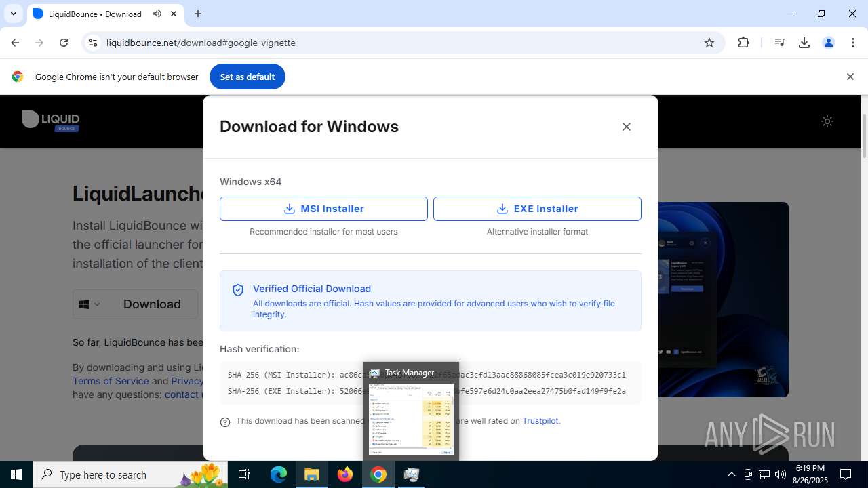Click the Chrome taskbar icon
Viewport: 868px width, 488px height.
378,474
